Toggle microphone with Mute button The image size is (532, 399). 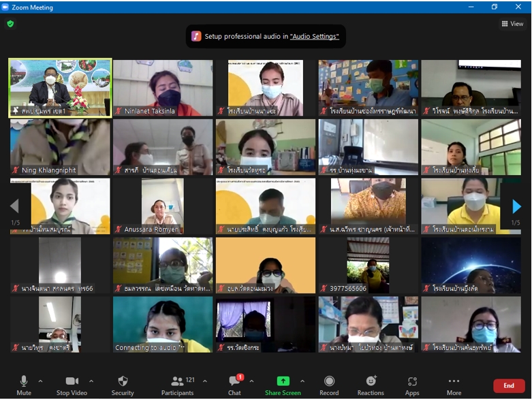point(24,385)
